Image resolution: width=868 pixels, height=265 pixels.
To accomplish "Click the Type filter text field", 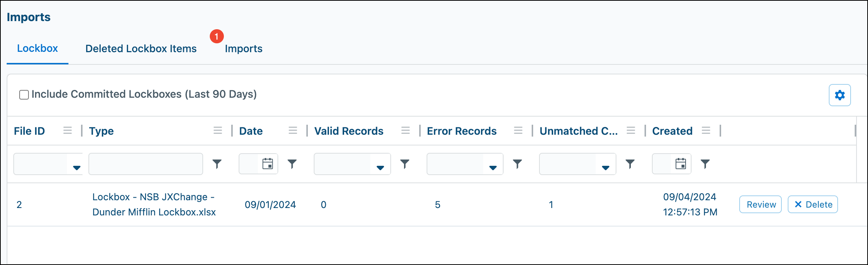I will point(146,164).
